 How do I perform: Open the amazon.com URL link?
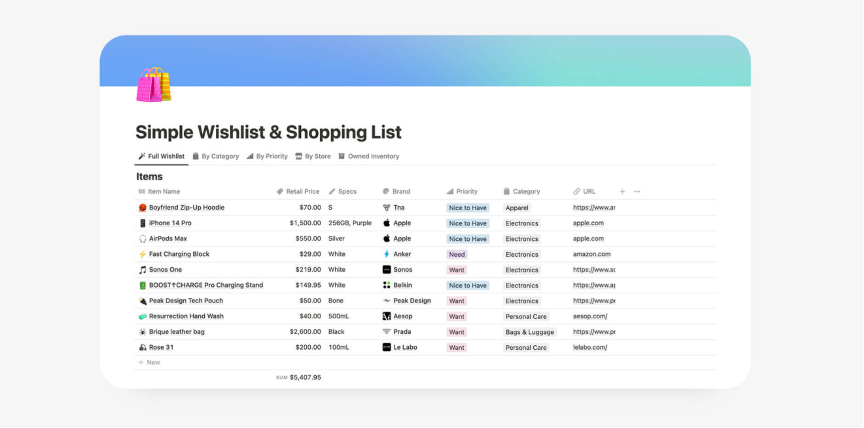(590, 254)
